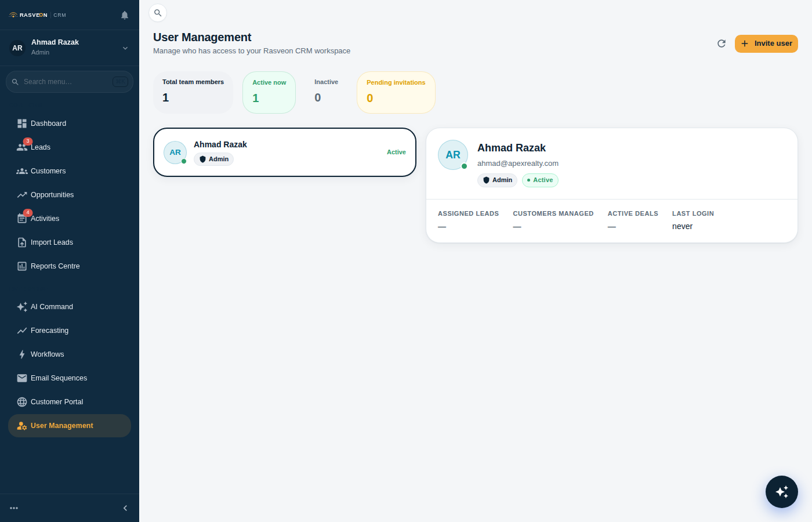Click the LAST LOGIN never value
The image size is (812, 522).
click(682, 227)
